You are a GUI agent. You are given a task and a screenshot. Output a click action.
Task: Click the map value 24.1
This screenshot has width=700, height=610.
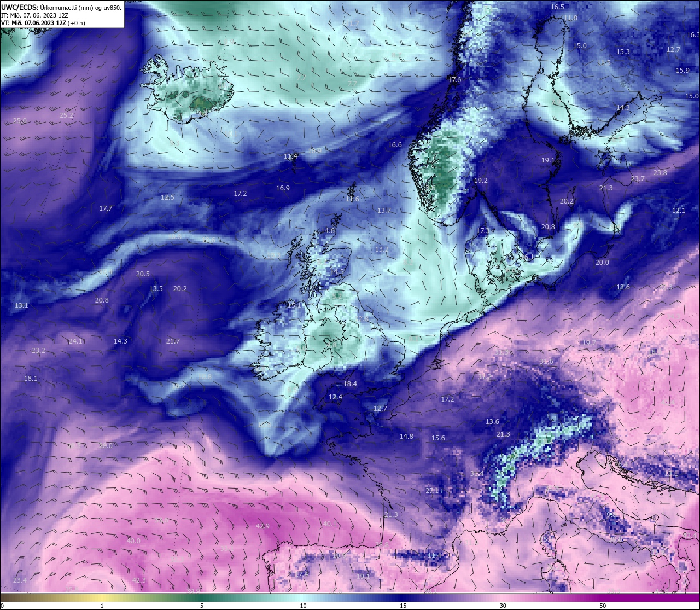pos(75,341)
